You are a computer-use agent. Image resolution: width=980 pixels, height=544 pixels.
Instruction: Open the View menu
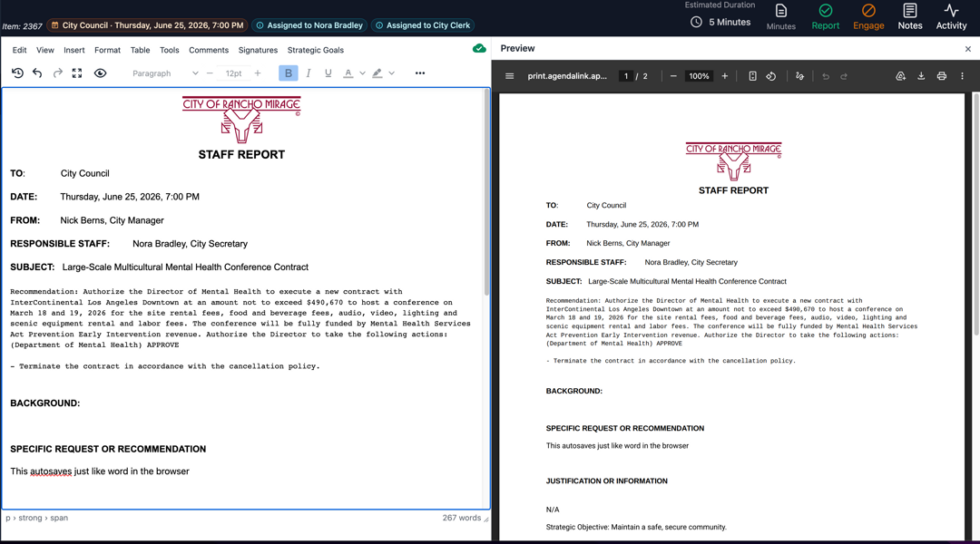point(45,50)
